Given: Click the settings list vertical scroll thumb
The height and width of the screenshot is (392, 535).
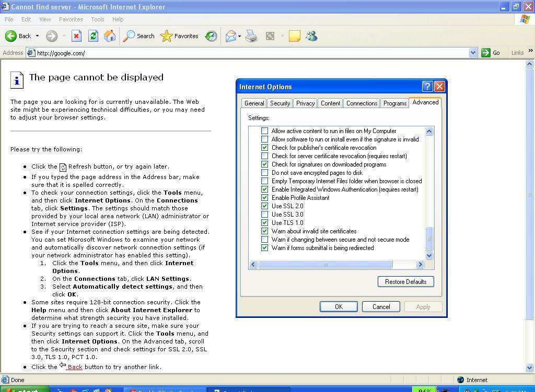Looking at the screenshot, I should click(429, 239).
